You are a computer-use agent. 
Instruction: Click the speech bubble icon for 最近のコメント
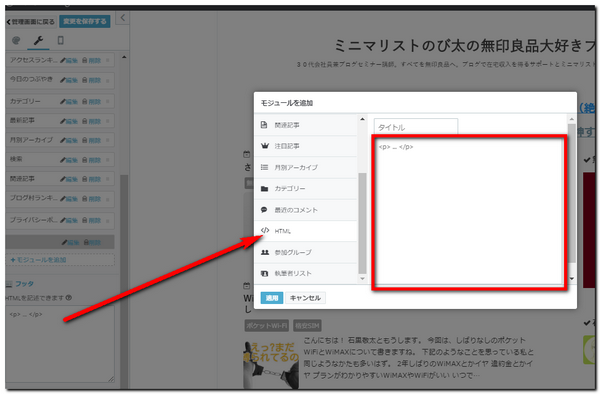[x=264, y=210]
